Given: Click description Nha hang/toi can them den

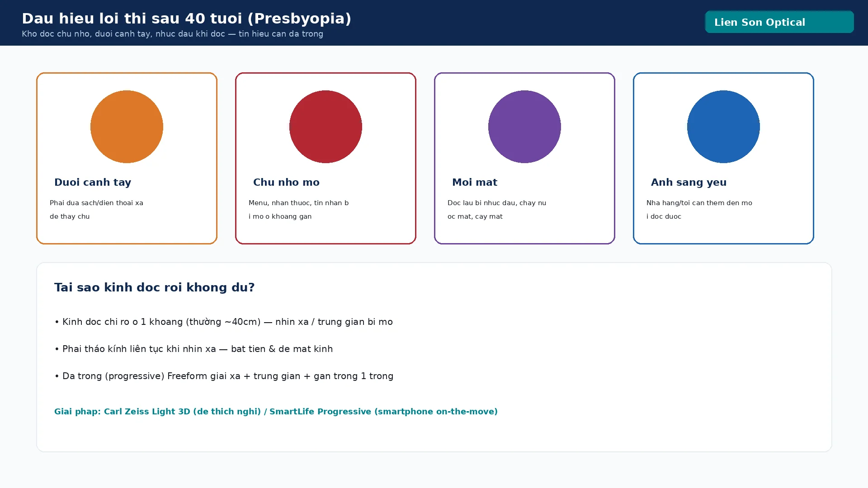Looking at the screenshot, I should pos(699,210).
